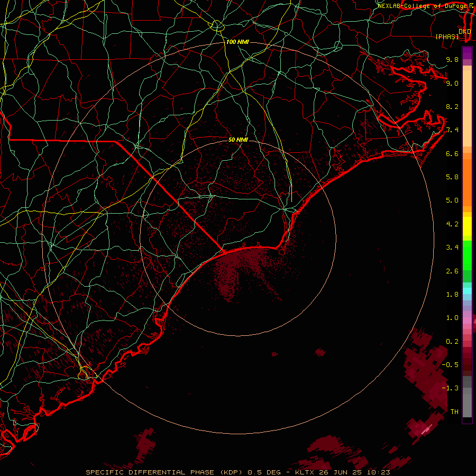Click the "26 JUN 25 10:23" timestamp
The image size is (476, 476).
click(x=354, y=472)
